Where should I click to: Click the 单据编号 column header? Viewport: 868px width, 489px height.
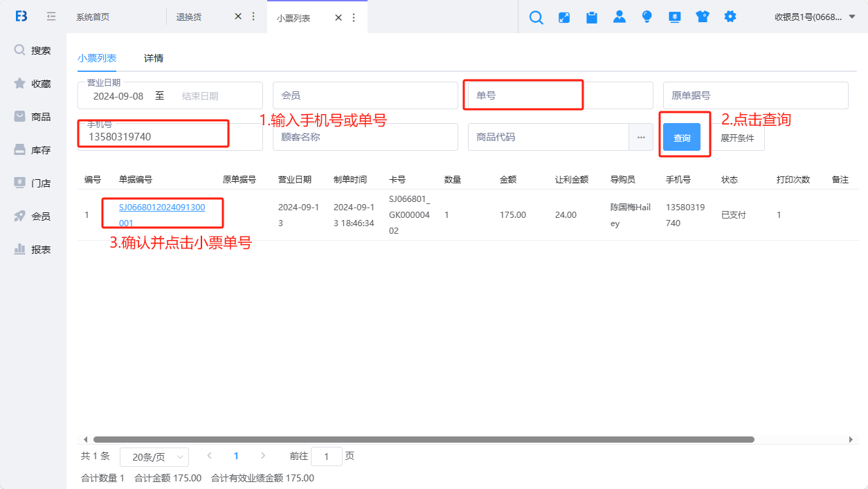point(136,179)
